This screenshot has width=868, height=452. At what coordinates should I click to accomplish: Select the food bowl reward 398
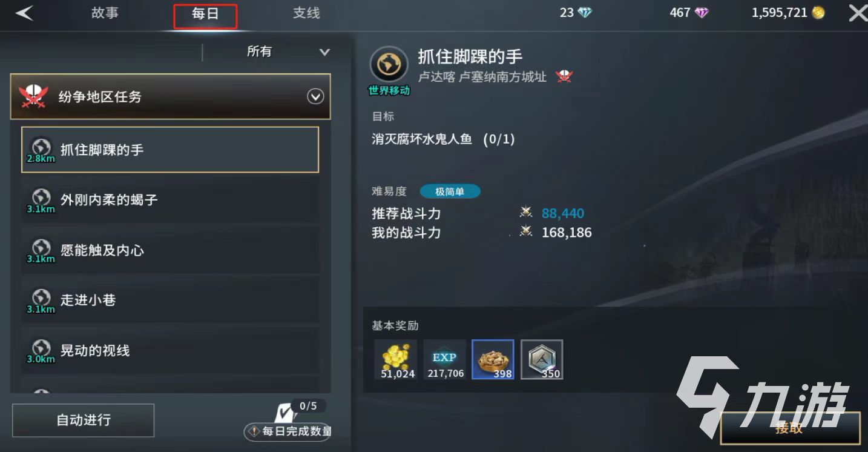pos(493,359)
